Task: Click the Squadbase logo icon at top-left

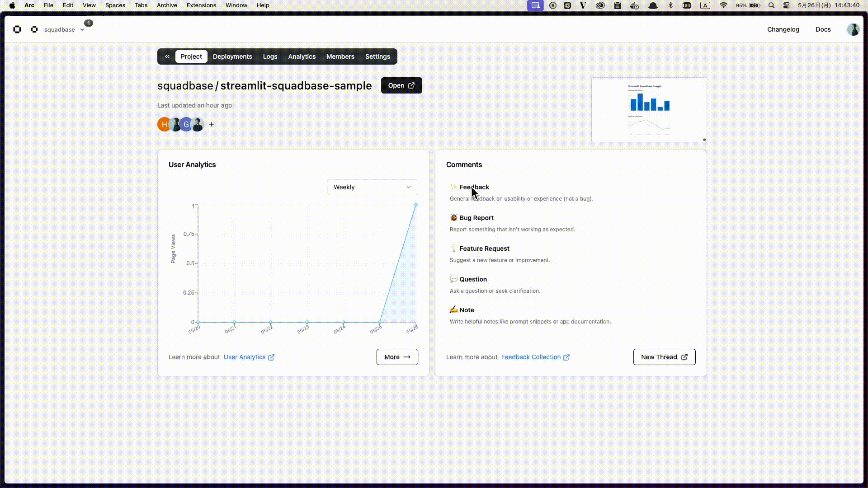Action: point(17,29)
